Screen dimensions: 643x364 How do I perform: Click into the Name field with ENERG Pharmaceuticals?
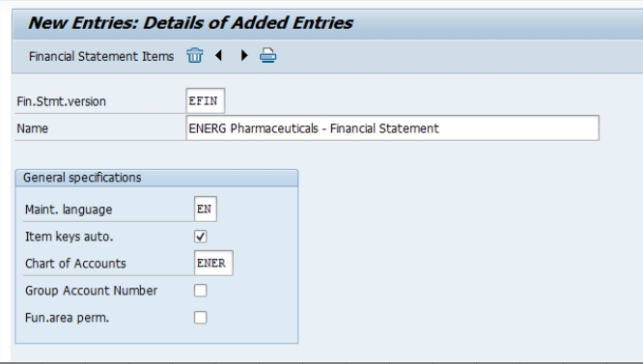392,128
